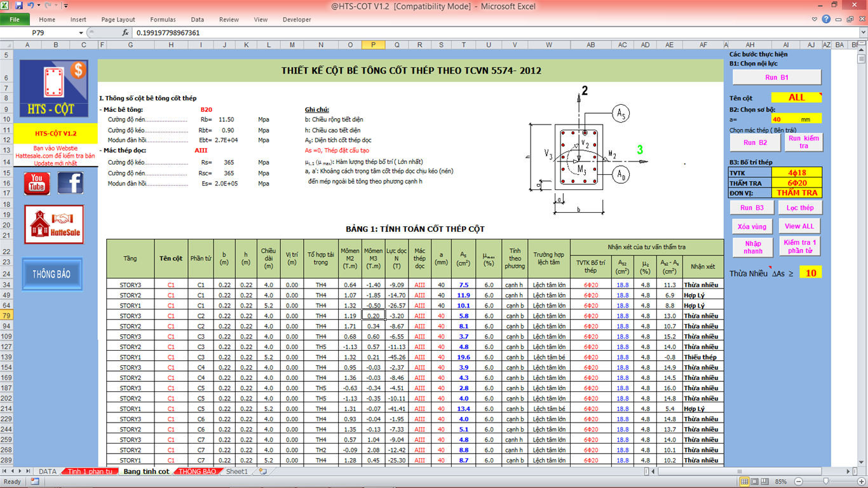Open the Formulas ribbon tab
The height and width of the screenshot is (488, 868).
click(x=163, y=20)
